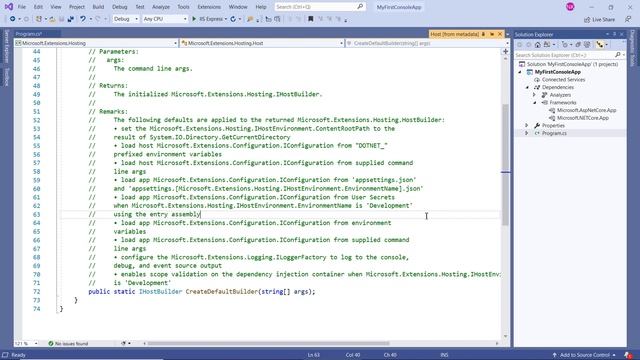
Task: Click the No issues found indicator
Action: 68,344
